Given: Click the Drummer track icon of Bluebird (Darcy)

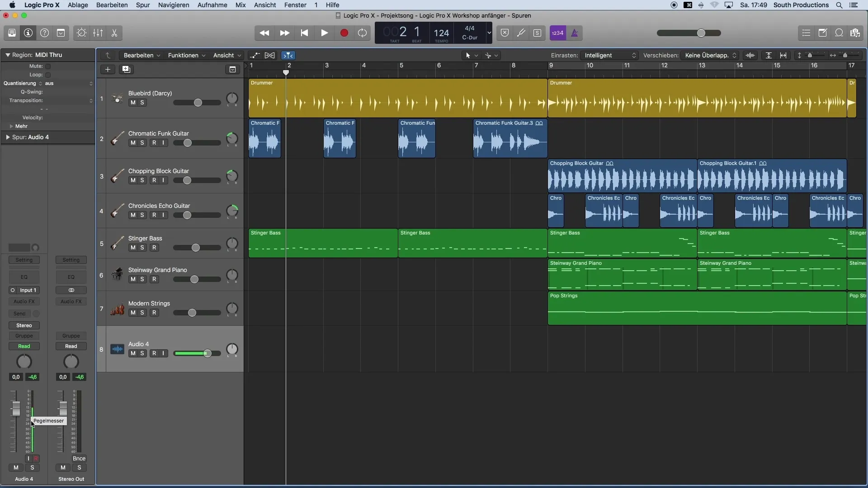Looking at the screenshot, I should (x=117, y=99).
